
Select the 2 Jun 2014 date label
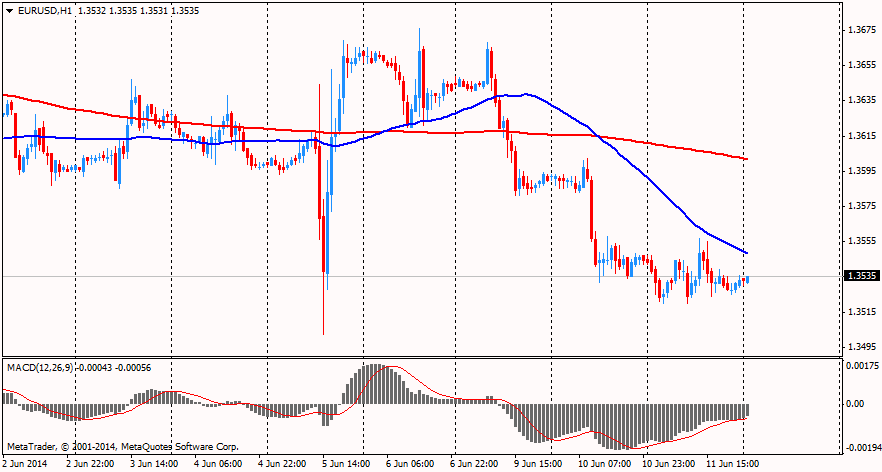(27, 464)
